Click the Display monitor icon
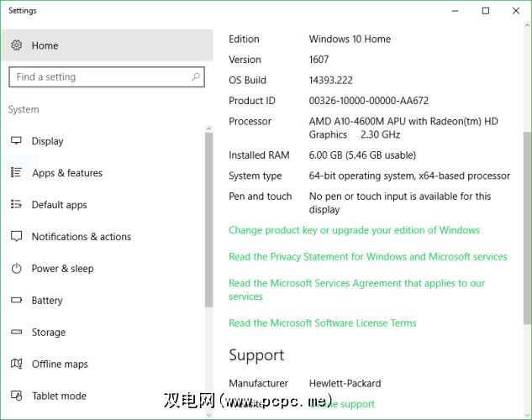 (x=16, y=140)
